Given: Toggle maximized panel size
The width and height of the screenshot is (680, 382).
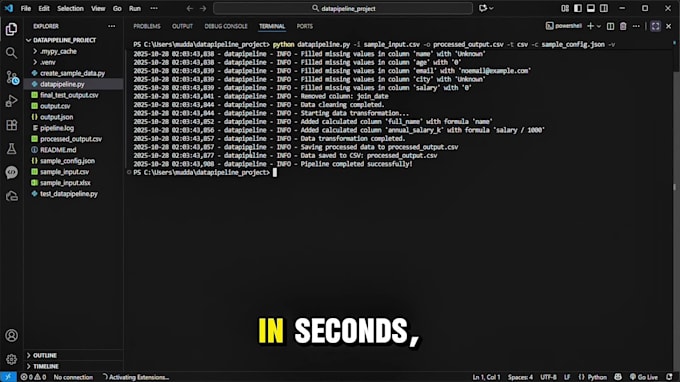Looking at the screenshot, I should pos(655,26).
